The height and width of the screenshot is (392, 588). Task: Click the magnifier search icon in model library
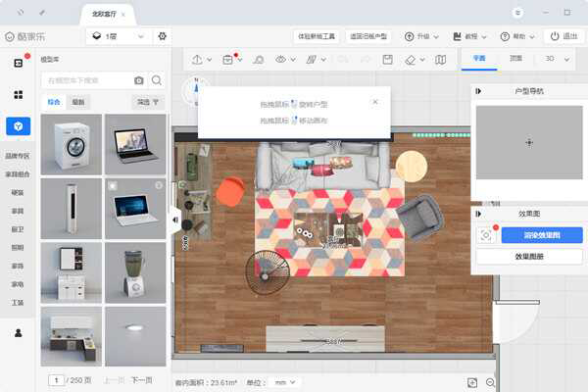(x=157, y=79)
